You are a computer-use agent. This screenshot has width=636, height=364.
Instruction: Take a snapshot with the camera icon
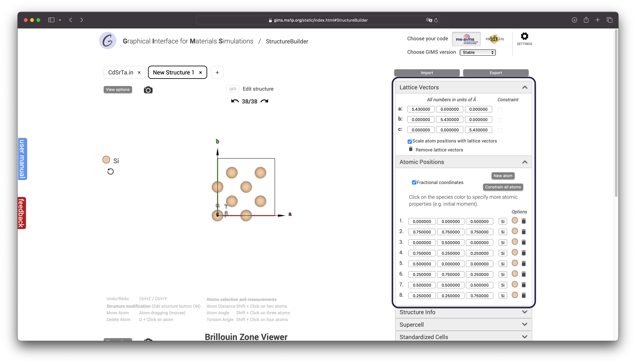(x=148, y=90)
